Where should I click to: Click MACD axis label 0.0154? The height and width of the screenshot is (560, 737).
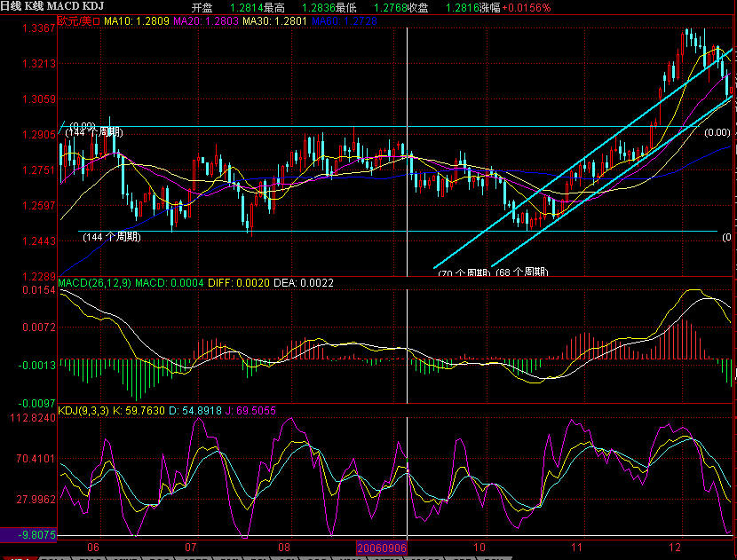[x=39, y=290]
